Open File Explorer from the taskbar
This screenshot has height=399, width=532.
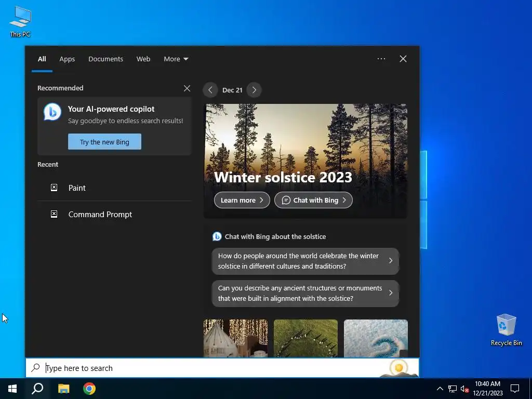point(63,389)
